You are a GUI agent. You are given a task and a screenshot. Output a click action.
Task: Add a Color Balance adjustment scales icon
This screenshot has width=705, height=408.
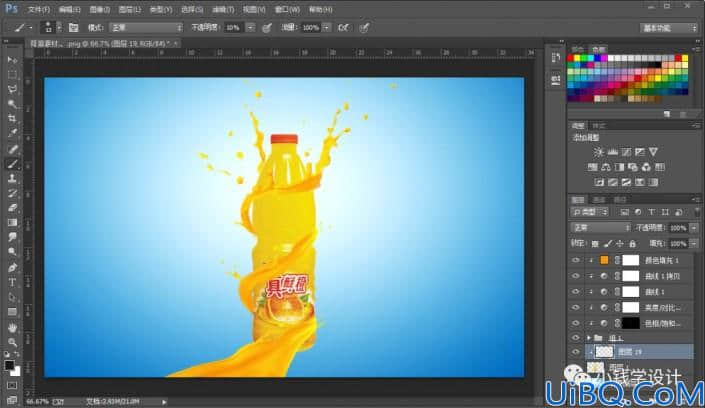(x=606, y=167)
